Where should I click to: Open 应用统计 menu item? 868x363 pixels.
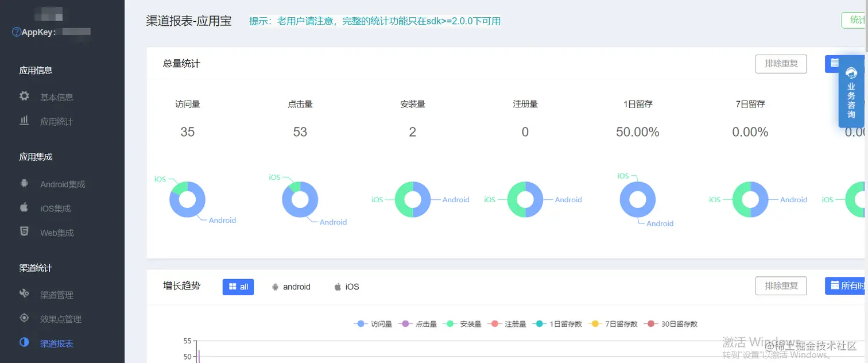(57, 121)
